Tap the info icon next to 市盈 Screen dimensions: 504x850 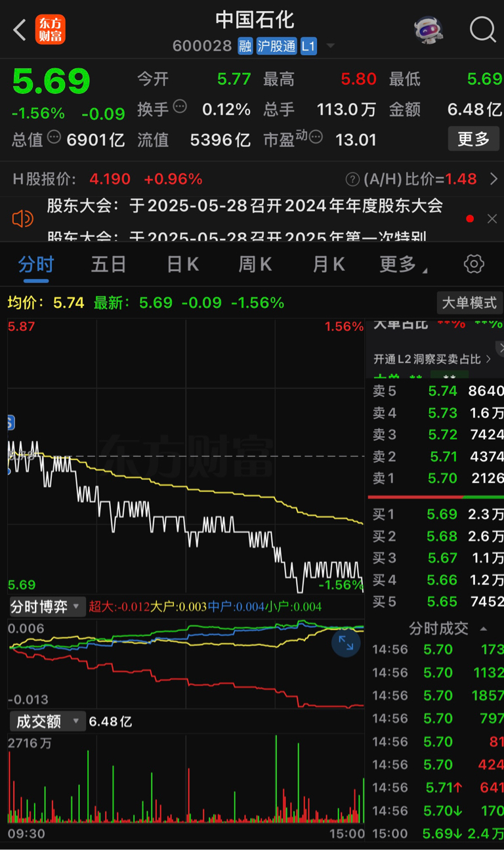316,137
